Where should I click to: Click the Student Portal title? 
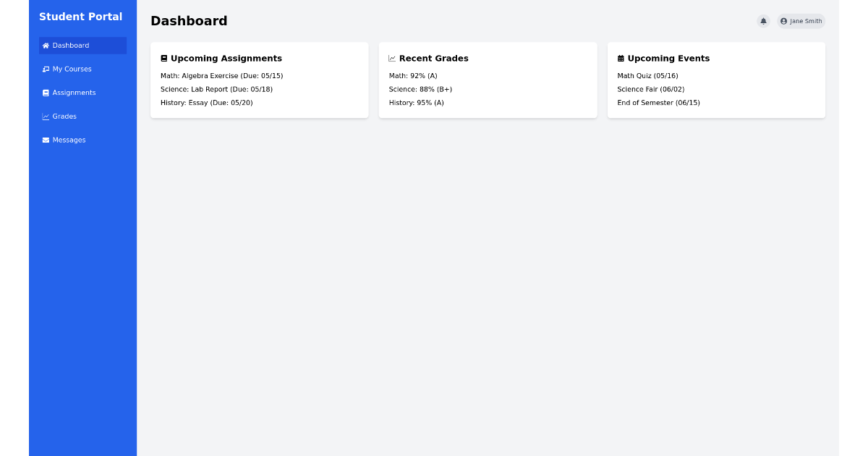point(80,16)
